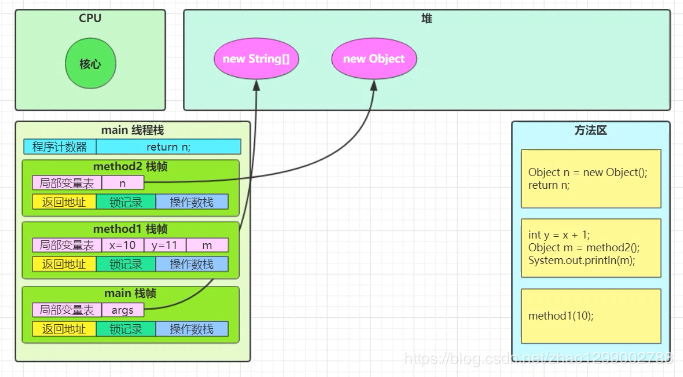Click the 'Object n = new Object();' code box
Viewport: 683px width, 377px height.
pos(591,179)
